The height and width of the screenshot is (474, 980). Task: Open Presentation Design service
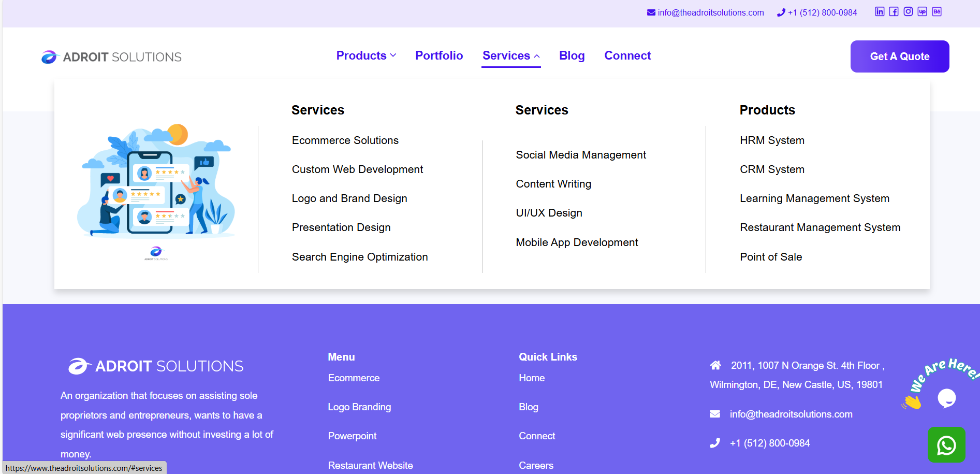341,227
